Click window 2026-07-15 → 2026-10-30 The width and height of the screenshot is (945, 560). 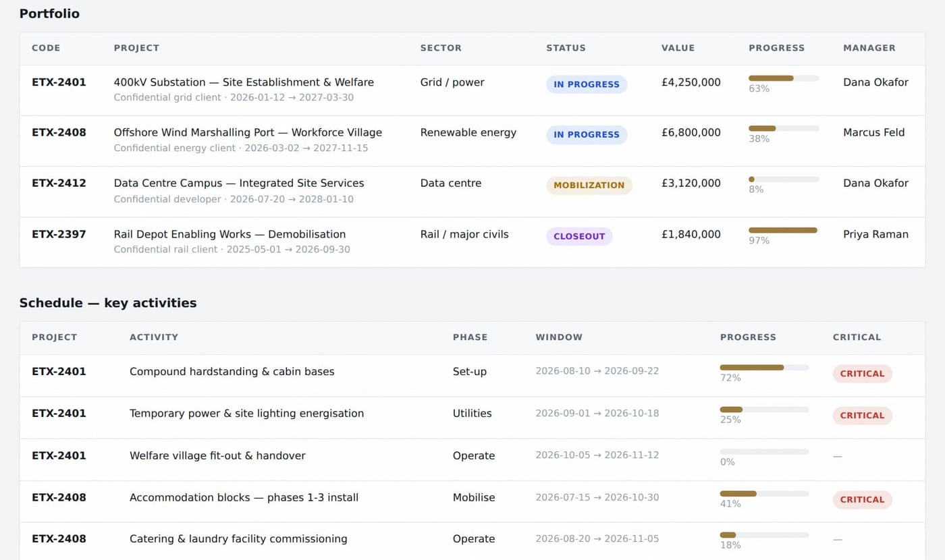tap(597, 497)
